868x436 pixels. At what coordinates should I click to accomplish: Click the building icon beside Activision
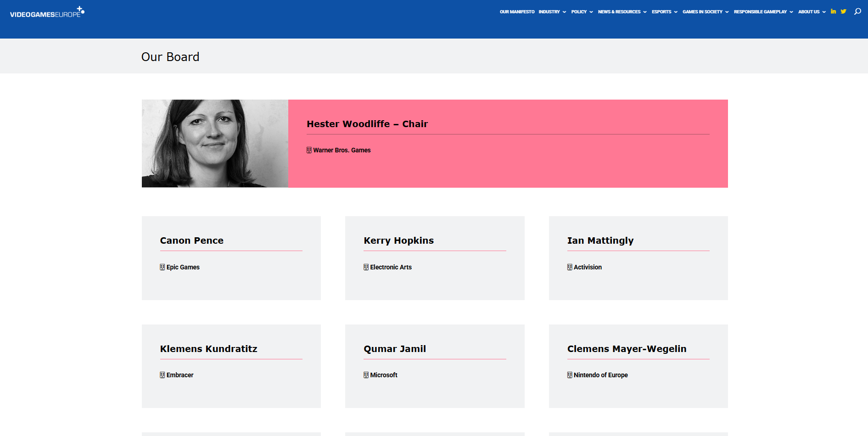pyautogui.click(x=570, y=267)
